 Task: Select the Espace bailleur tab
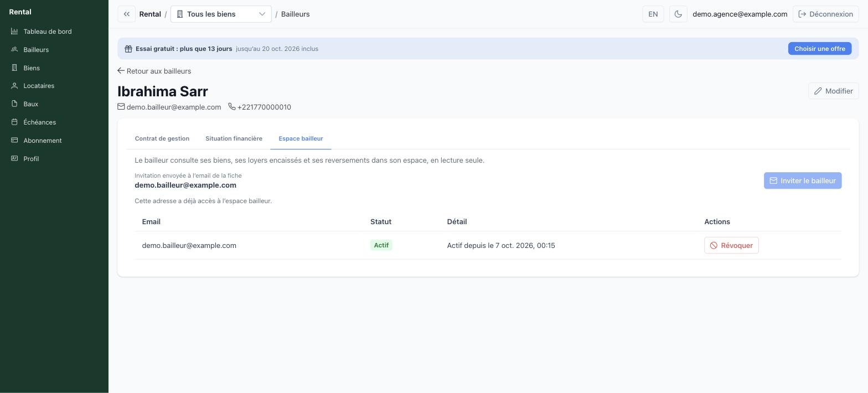(301, 138)
